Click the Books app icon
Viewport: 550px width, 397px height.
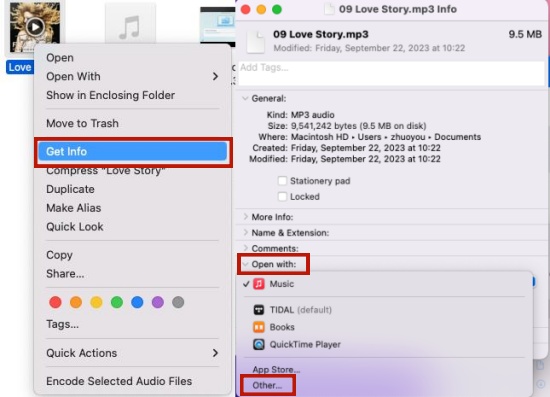point(259,327)
